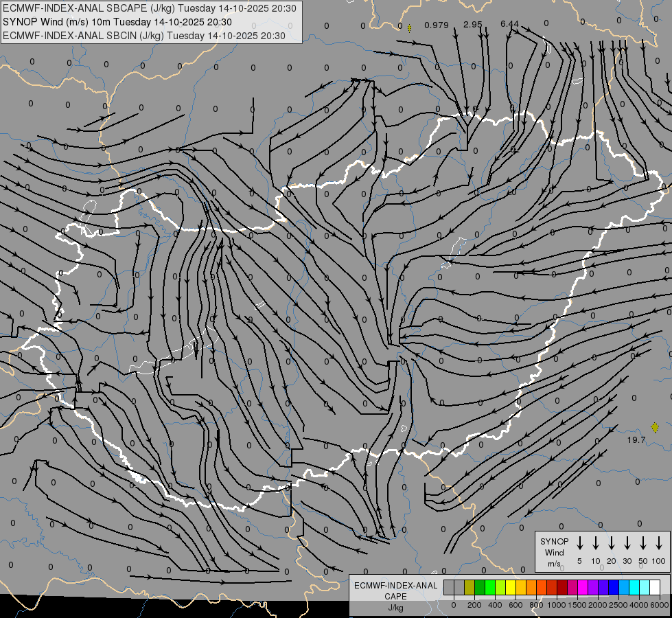Click the 600 tick label on CAPE scale
The height and width of the screenshot is (618, 672).
(515, 605)
